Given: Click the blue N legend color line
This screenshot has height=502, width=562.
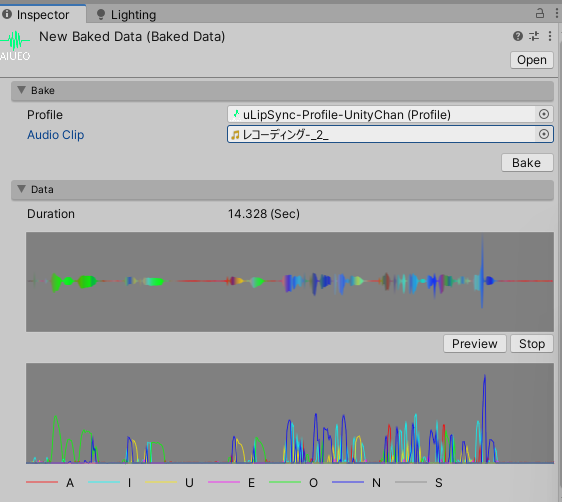Looking at the screenshot, I should (x=348, y=482).
